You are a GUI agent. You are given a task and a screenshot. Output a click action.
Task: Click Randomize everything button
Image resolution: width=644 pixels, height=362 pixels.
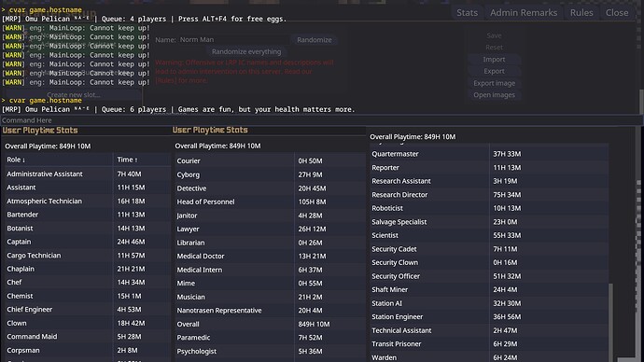[246, 51]
